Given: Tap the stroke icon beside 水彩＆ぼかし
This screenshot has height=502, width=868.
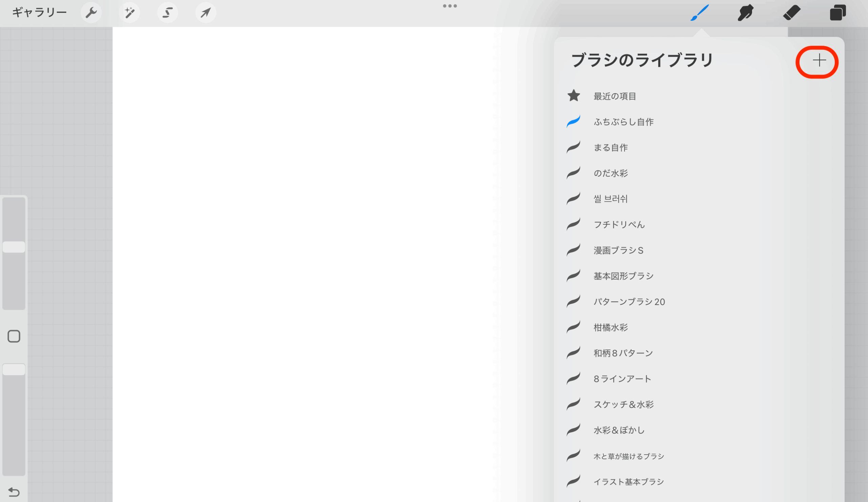Looking at the screenshot, I should click(573, 430).
